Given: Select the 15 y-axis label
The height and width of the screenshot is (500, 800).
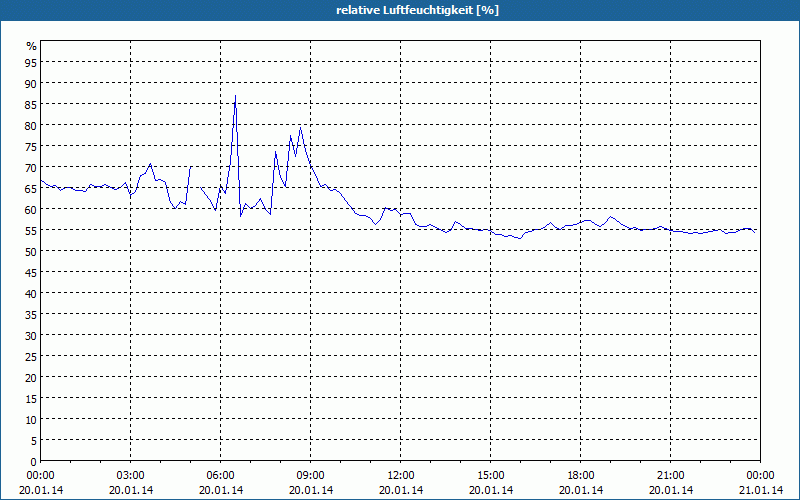Looking at the screenshot, I should pyautogui.click(x=31, y=398).
